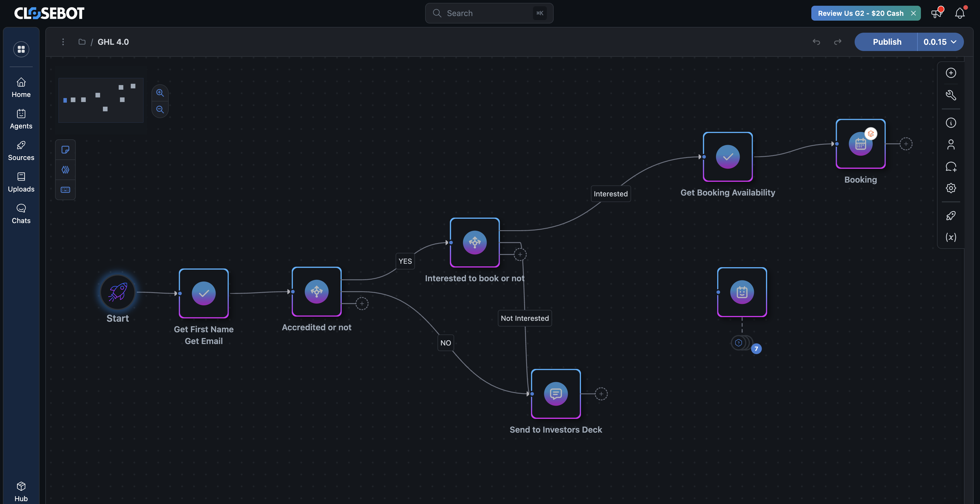980x504 pixels.
Task: Select the Booking calendar node
Action: pyautogui.click(x=861, y=144)
